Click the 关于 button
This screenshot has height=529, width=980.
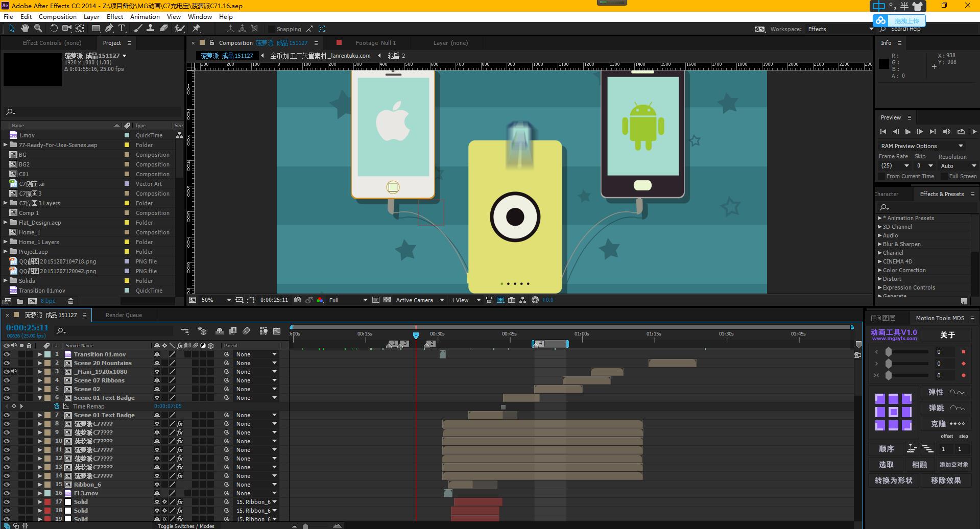coord(947,335)
